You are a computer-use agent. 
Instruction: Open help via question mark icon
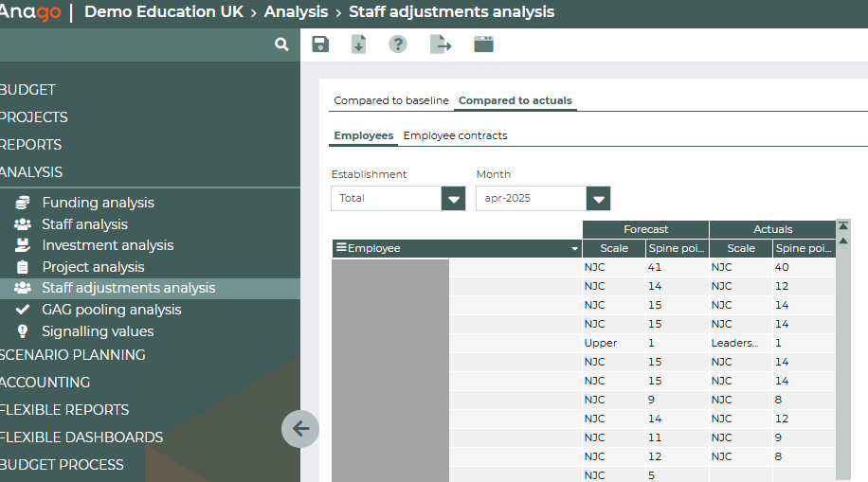pyautogui.click(x=398, y=45)
